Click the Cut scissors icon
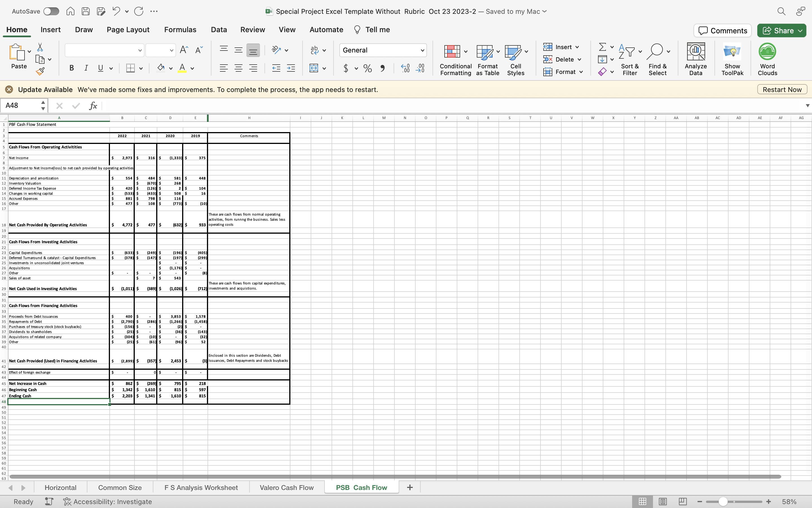 pos(40,47)
